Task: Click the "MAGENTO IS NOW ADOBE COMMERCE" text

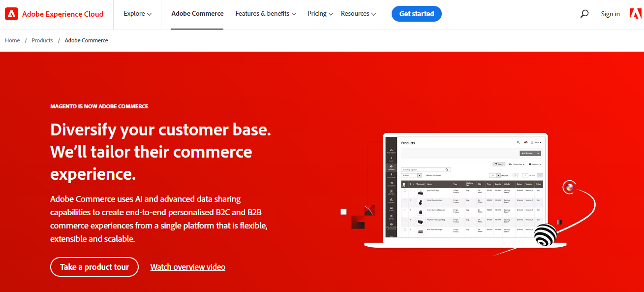Action: 99,106
